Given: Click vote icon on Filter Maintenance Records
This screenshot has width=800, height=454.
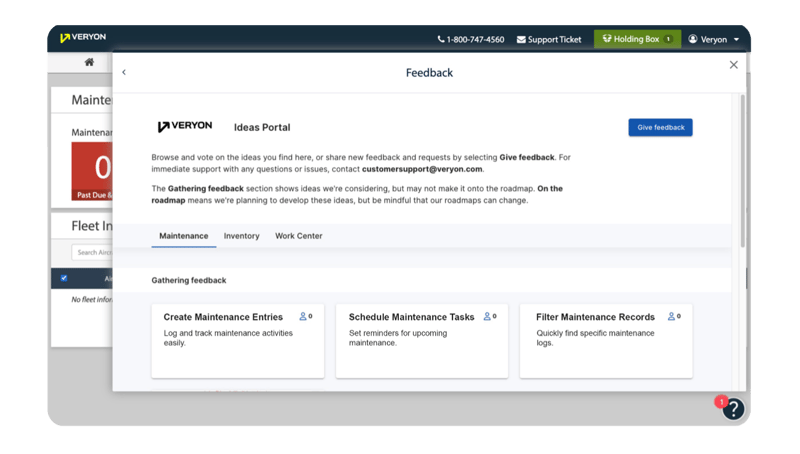Looking at the screenshot, I should click(x=671, y=317).
